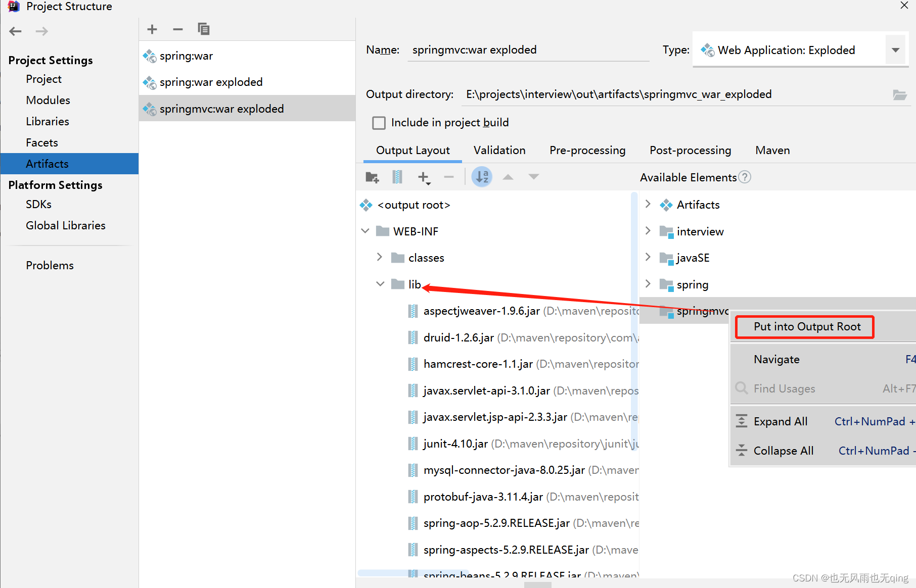Expand the javaSE module node
916x588 pixels.
tap(648, 257)
